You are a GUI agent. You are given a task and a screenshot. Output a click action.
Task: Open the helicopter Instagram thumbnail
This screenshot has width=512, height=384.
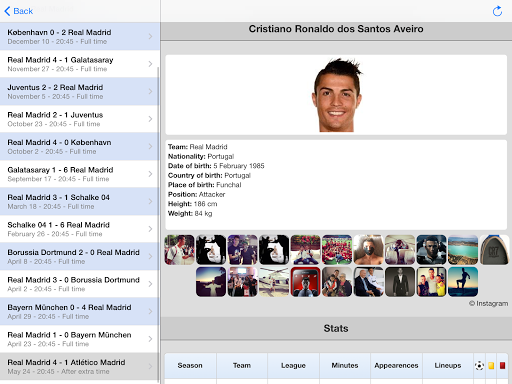[x=274, y=282]
